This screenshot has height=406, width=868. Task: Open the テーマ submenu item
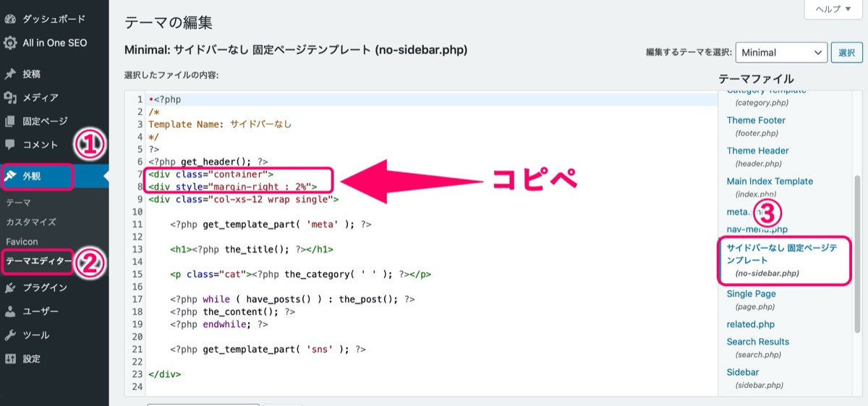(18, 203)
